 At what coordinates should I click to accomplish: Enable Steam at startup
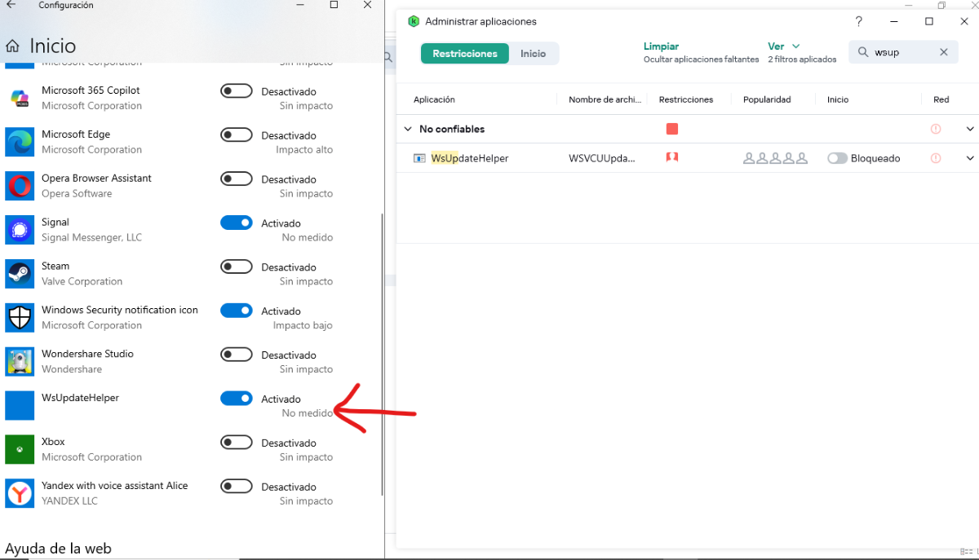237,267
